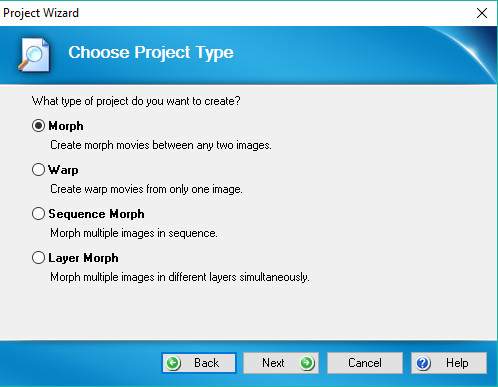Click 'Create morph movies between any two images.' text
This screenshot has height=387, width=498.
[161, 145]
